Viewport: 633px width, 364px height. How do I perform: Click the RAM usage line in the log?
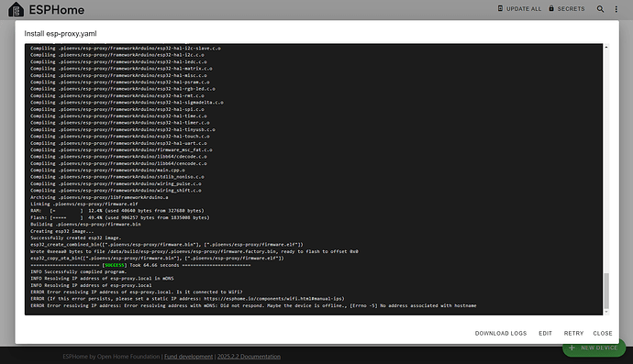click(117, 211)
